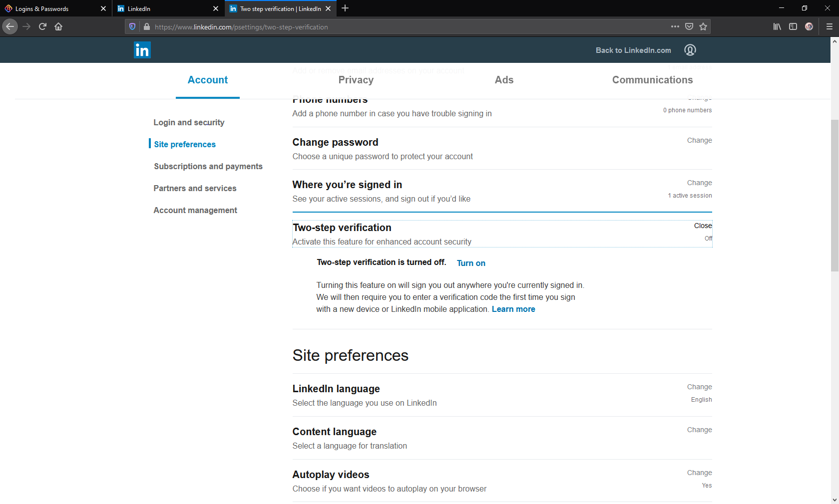Image resolution: width=839 pixels, height=504 pixels.
Task: Select Account management in sidebar
Action: 195,210
